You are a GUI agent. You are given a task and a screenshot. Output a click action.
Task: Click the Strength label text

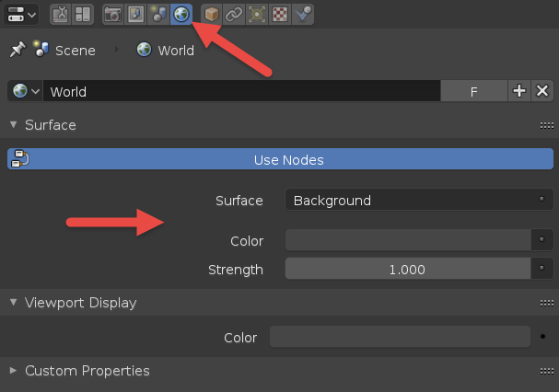[x=236, y=270]
